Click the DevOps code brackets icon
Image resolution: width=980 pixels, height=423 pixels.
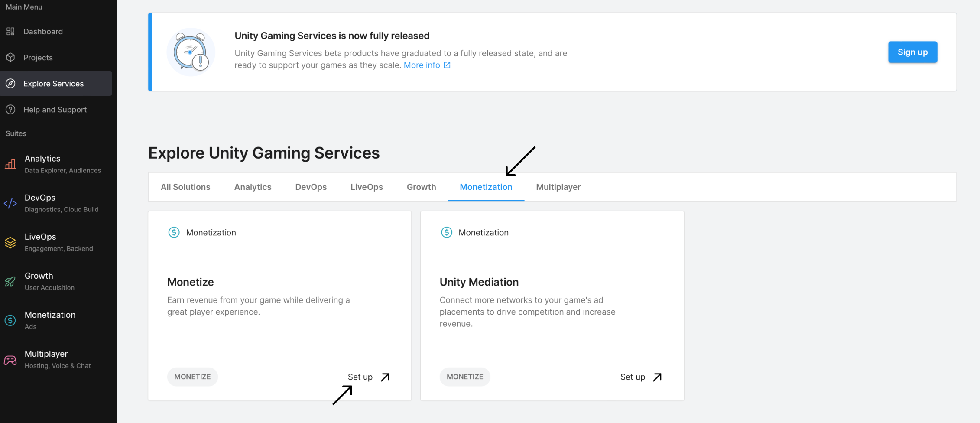coord(10,203)
